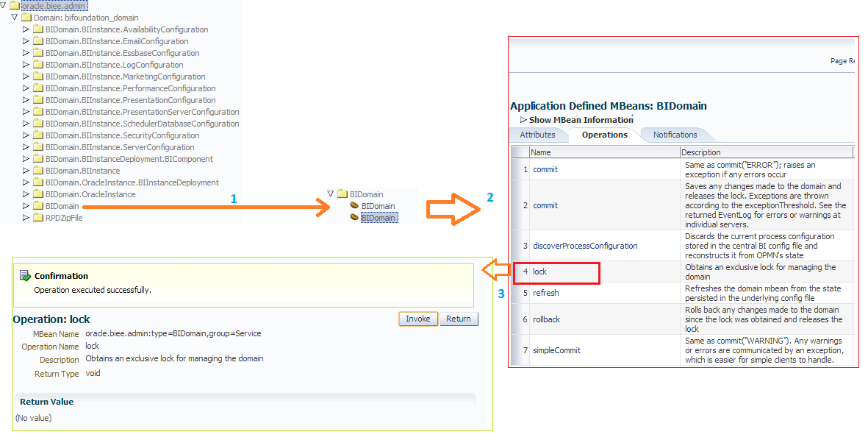Expand Show MBean Information section
The height and width of the screenshot is (440, 868).
click(524, 120)
